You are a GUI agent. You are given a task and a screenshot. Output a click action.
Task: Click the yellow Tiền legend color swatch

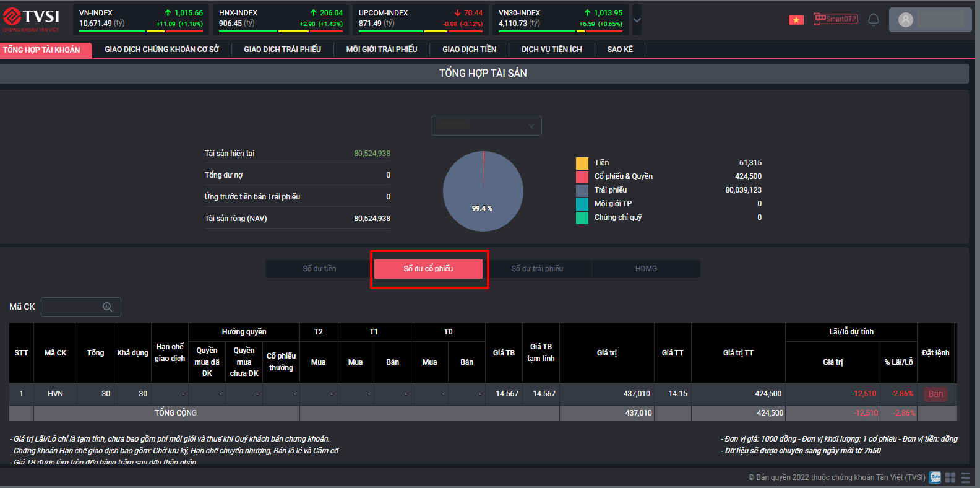[x=582, y=163]
